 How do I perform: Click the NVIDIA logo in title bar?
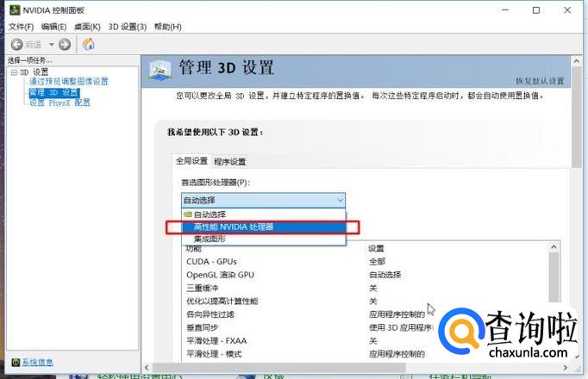coord(10,10)
